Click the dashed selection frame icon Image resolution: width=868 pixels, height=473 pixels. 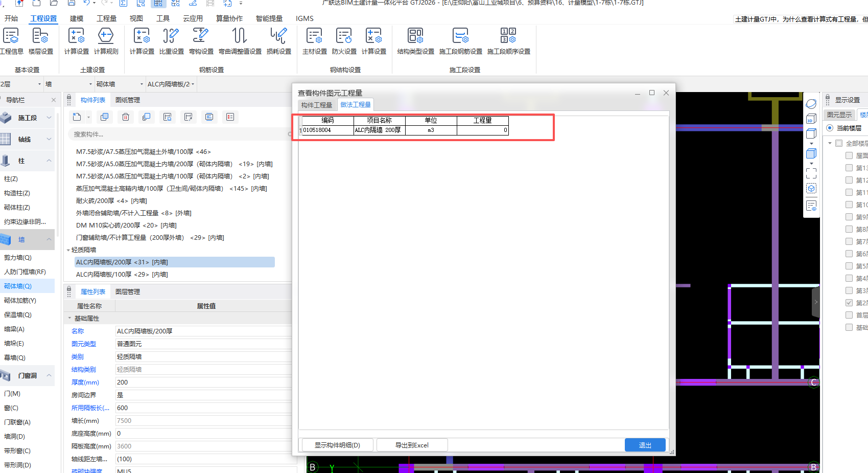pyautogui.click(x=811, y=173)
